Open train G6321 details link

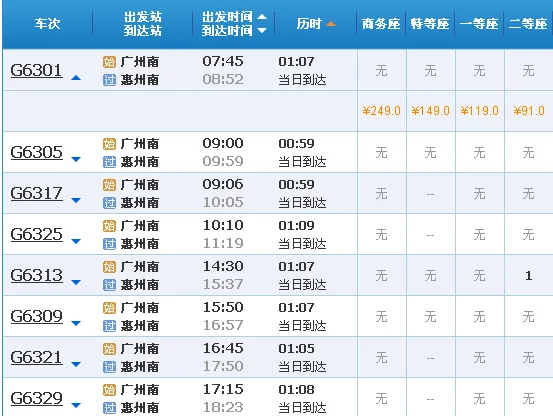pyautogui.click(x=36, y=357)
